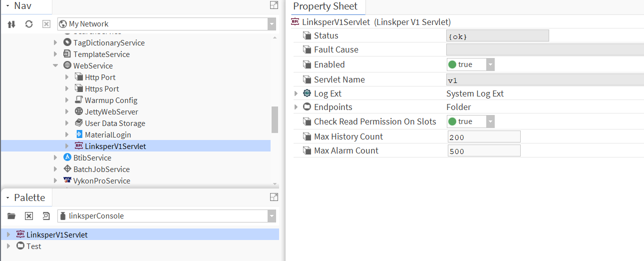Maximize the Nav panel using corner icon
The height and width of the screenshot is (261, 644).
point(274,5)
